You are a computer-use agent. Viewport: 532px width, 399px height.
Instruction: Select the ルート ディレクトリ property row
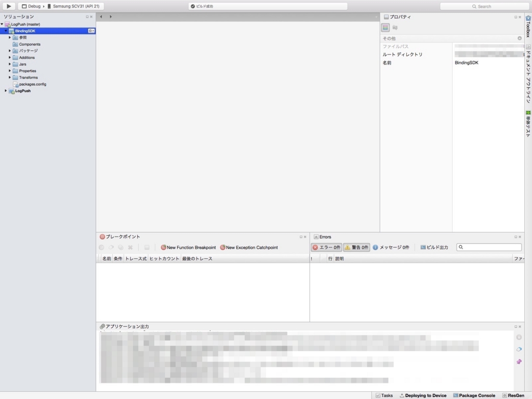pos(452,54)
